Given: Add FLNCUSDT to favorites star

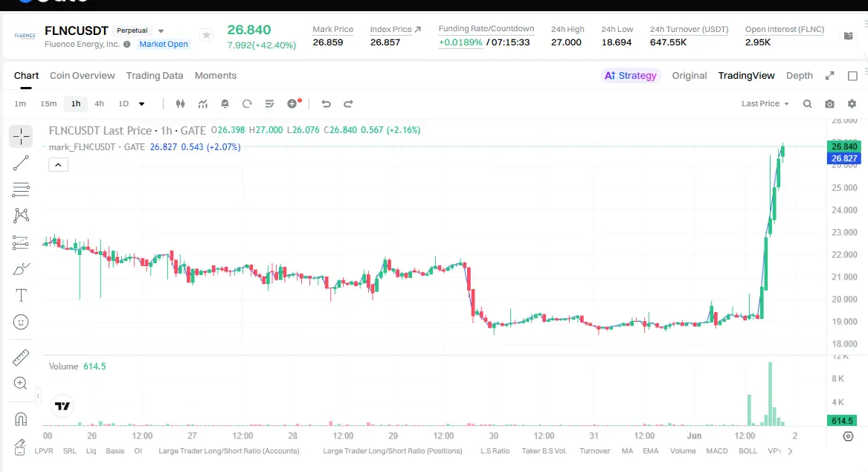Looking at the screenshot, I should [207, 35].
